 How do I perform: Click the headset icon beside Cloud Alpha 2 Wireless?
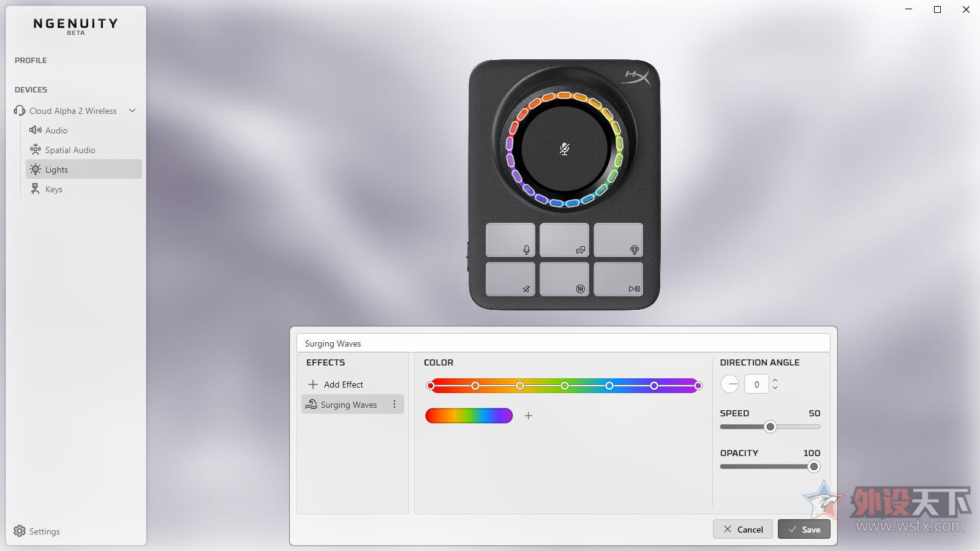(20, 111)
